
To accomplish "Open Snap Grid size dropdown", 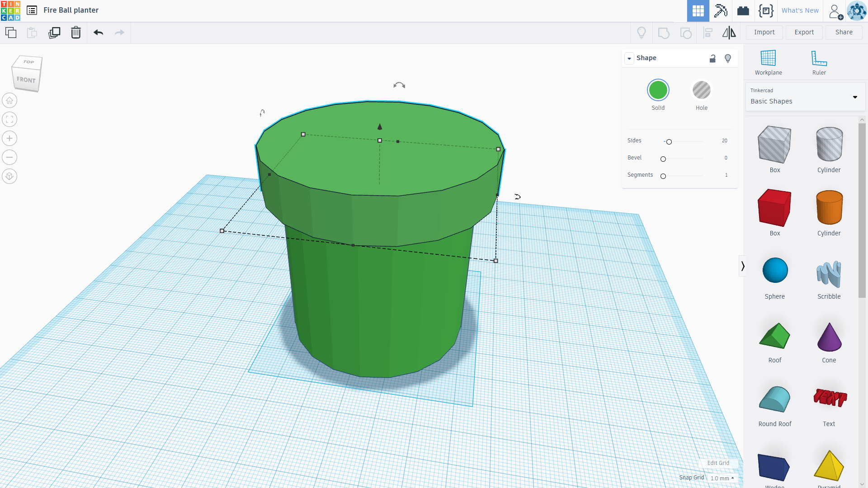I will coord(722,478).
